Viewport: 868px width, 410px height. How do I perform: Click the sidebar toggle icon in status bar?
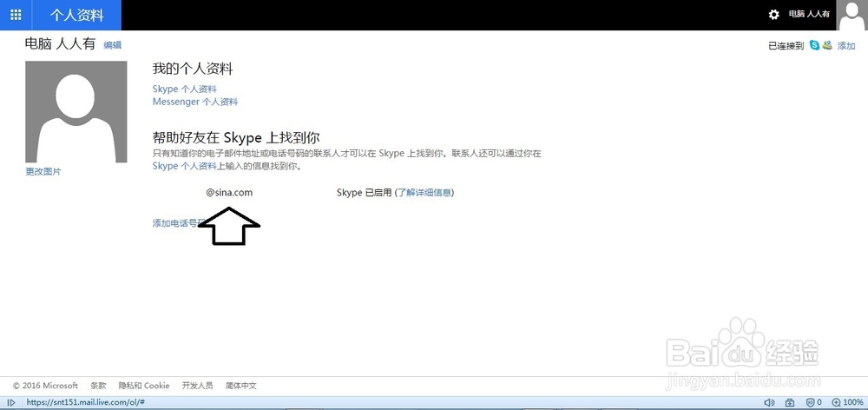coord(11,402)
